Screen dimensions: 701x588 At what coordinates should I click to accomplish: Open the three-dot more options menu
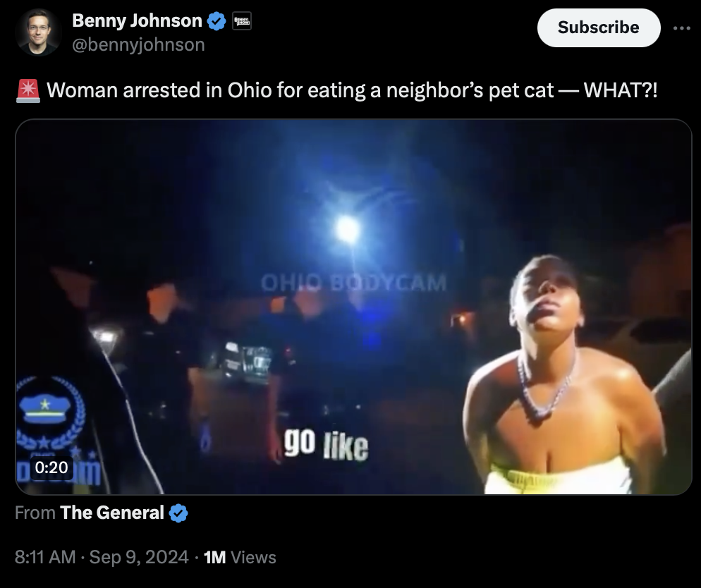pos(681,28)
